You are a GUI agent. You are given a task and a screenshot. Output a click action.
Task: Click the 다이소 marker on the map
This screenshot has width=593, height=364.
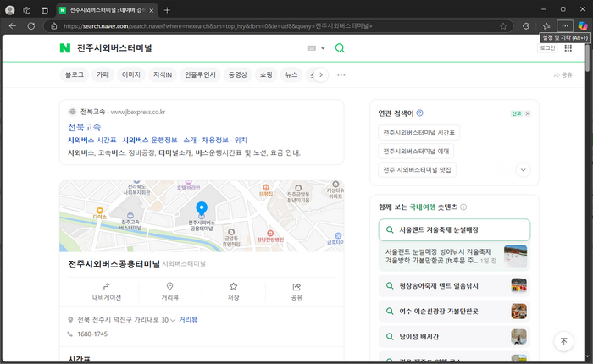(x=99, y=212)
